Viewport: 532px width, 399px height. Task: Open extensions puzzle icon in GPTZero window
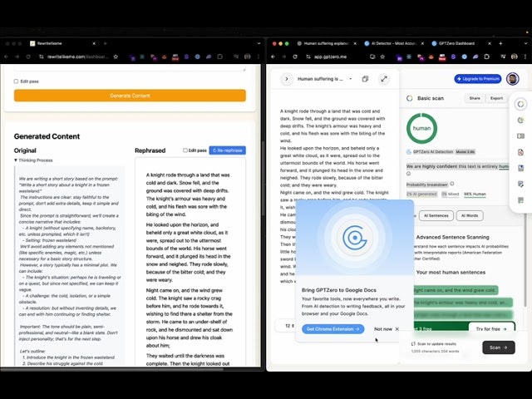[486, 57]
